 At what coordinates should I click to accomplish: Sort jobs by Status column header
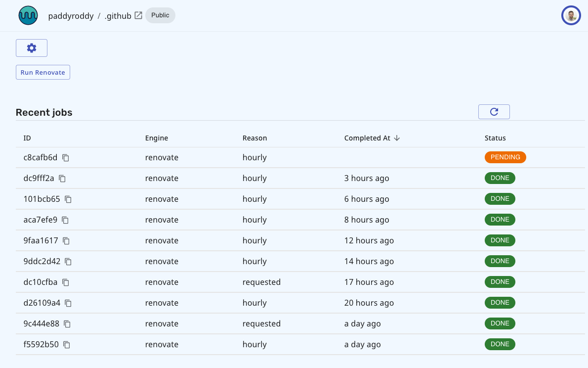point(495,138)
